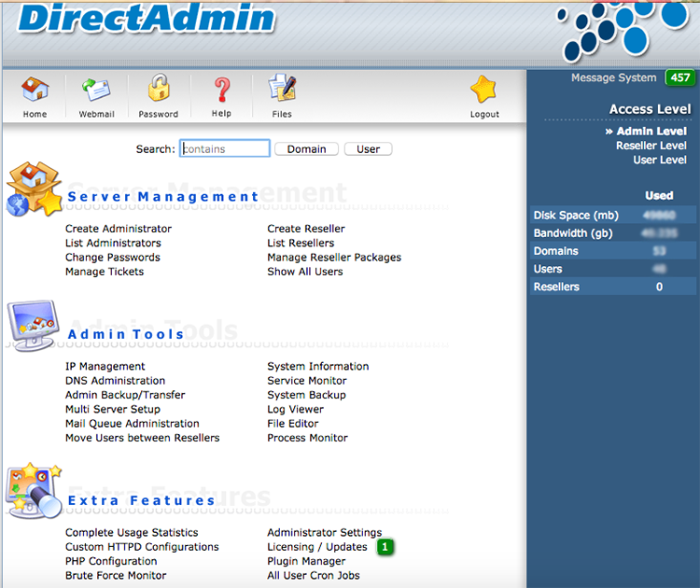The width and height of the screenshot is (700, 588).
Task: Click the Resellers usage row label
Action: pos(556,287)
